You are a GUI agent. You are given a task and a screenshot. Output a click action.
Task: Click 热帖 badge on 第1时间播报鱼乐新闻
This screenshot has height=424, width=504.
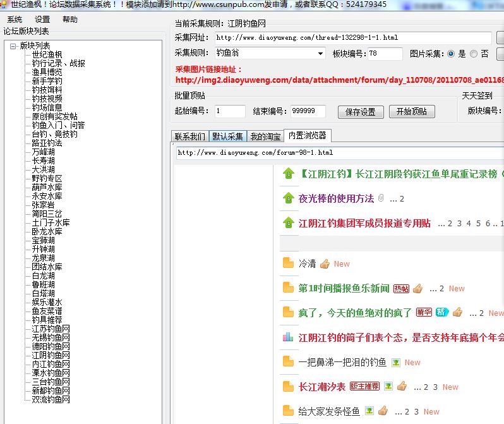pyautogui.click(x=401, y=289)
